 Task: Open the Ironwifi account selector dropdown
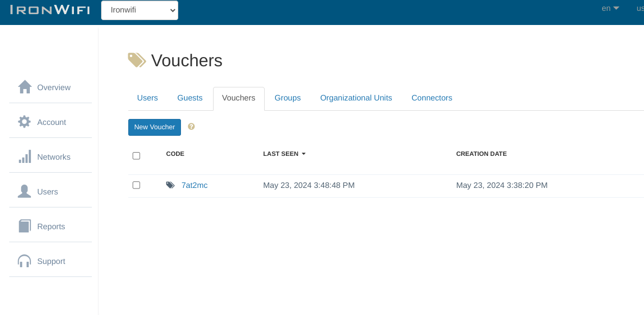click(139, 10)
